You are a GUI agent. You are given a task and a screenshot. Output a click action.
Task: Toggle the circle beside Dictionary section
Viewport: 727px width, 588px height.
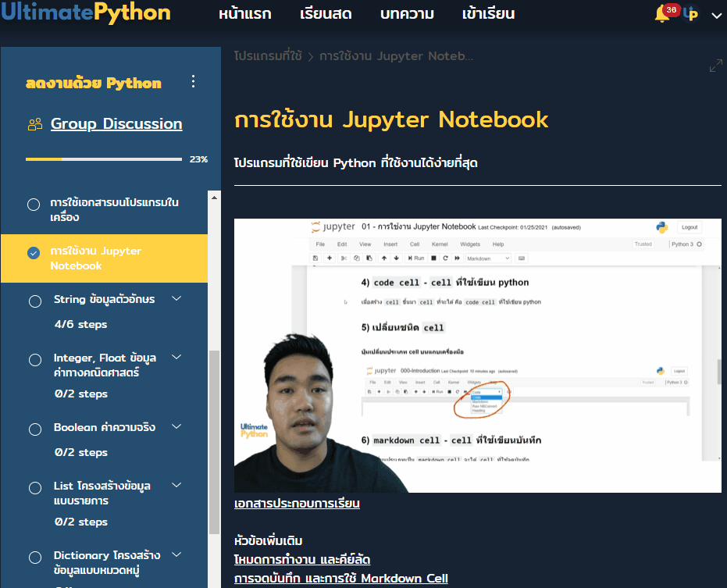click(35, 558)
